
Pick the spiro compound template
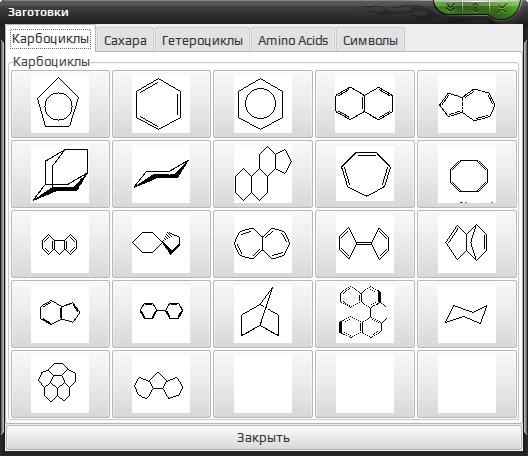pyautogui.click(x=161, y=244)
